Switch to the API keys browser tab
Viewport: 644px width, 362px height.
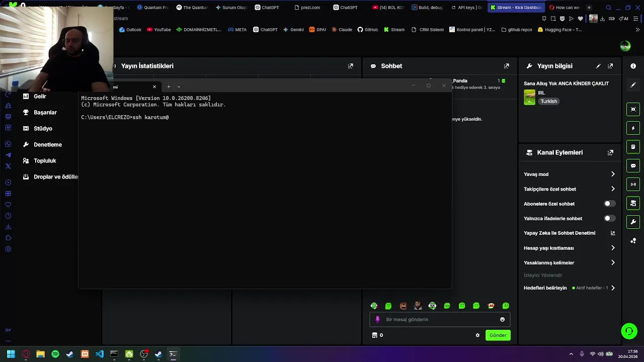[467, 8]
